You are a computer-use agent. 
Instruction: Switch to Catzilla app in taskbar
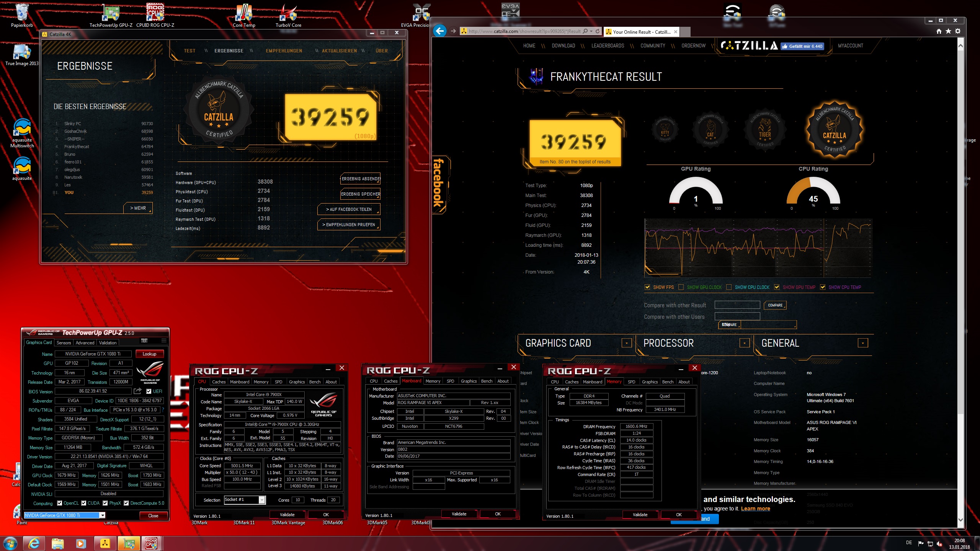[105, 543]
